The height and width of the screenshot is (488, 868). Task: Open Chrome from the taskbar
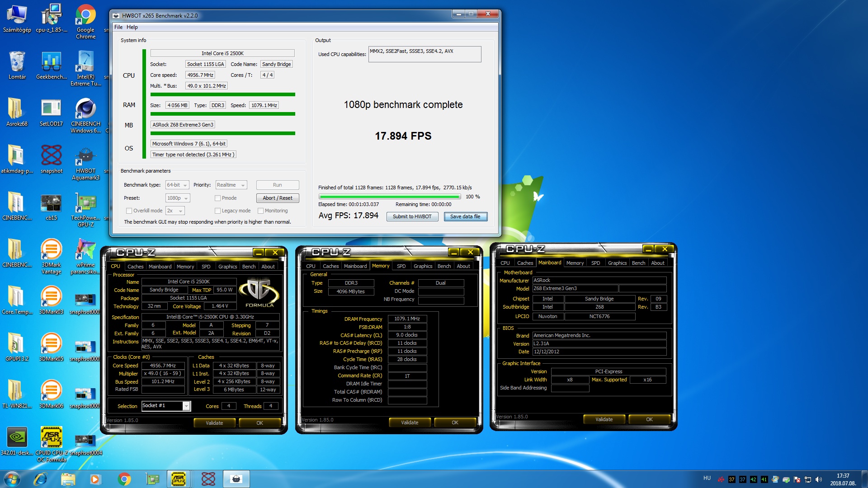124,479
